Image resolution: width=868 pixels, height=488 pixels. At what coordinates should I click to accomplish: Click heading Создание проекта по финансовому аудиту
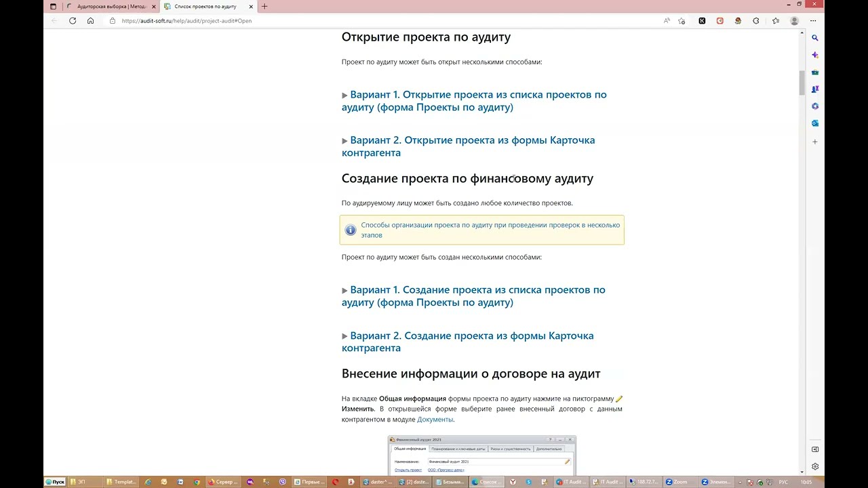click(x=467, y=178)
